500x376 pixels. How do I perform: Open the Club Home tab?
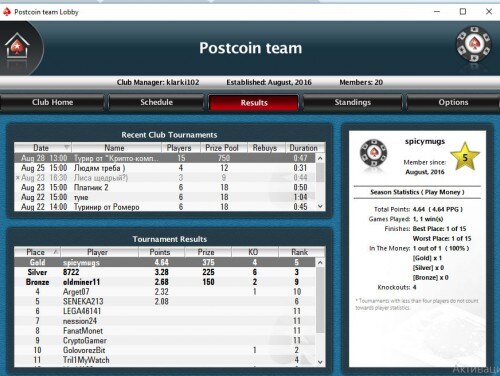52,102
